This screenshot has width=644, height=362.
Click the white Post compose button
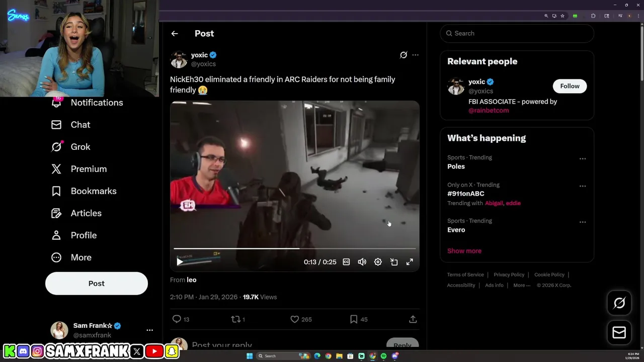coord(97,284)
